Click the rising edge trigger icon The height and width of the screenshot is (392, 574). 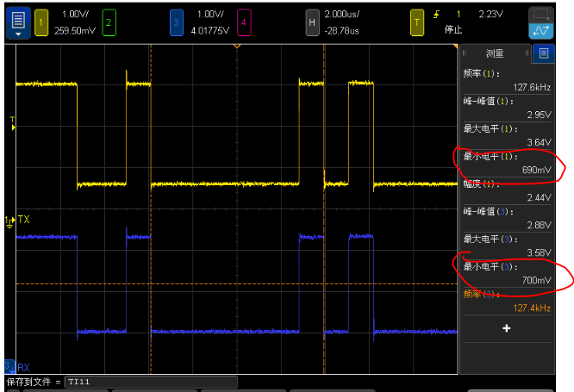coord(436,15)
